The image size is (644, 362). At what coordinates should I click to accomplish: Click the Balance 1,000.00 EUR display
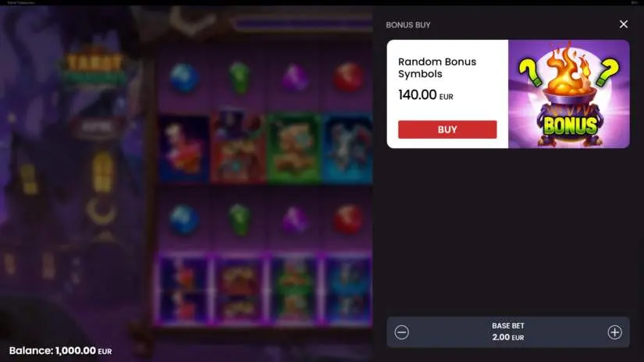pyautogui.click(x=60, y=351)
